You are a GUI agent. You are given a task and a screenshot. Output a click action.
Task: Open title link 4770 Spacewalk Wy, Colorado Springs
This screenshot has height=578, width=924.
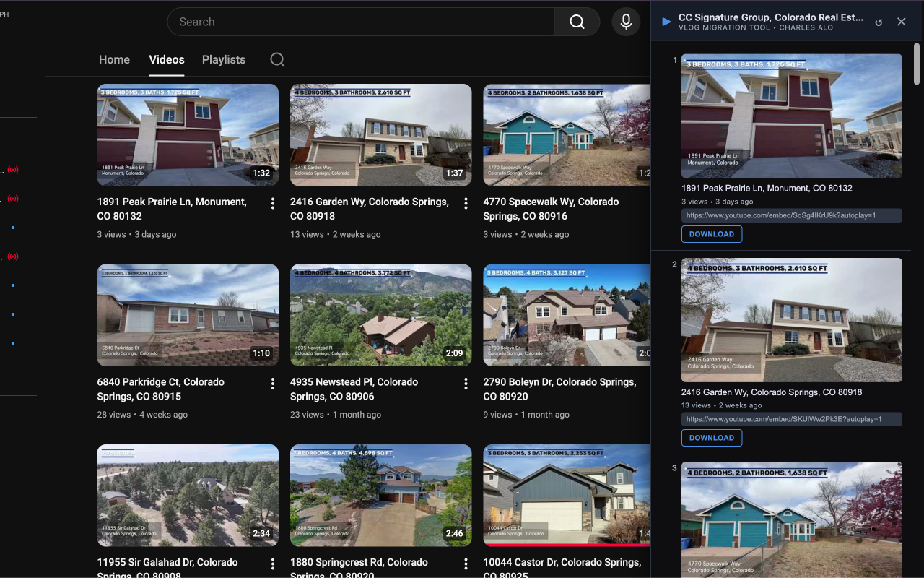(x=551, y=209)
